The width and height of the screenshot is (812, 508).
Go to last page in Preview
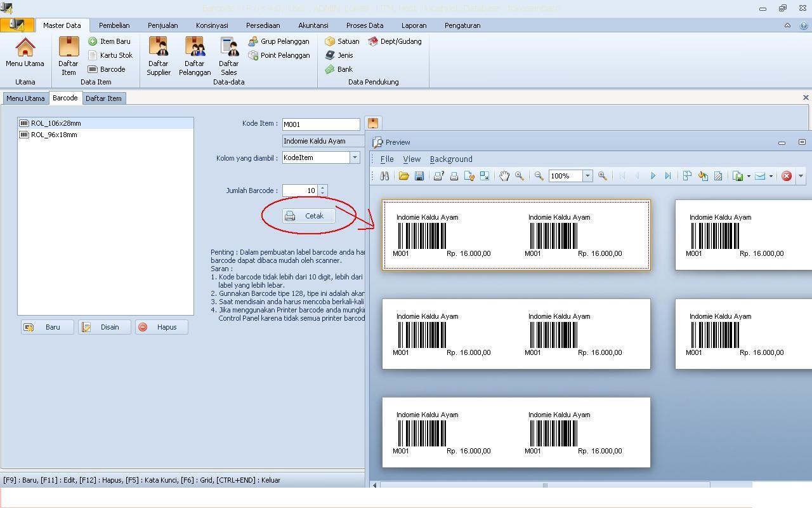click(668, 176)
